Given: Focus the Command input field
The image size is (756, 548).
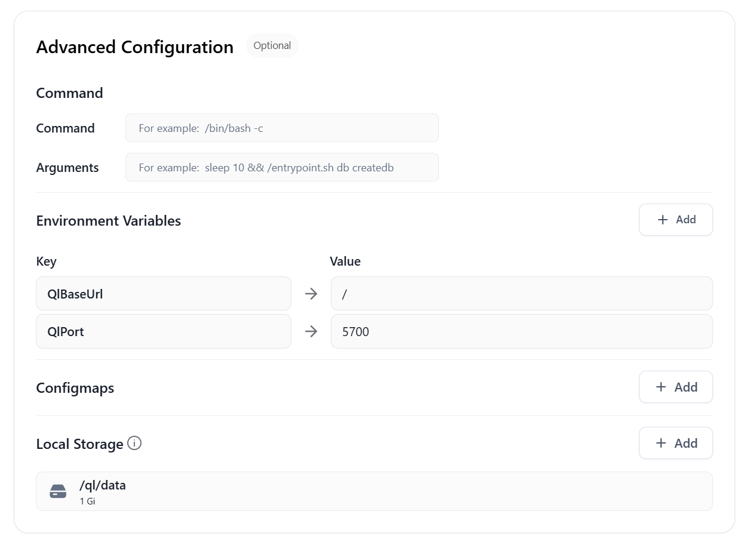Looking at the screenshot, I should pyautogui.click(x=282, y=128).
